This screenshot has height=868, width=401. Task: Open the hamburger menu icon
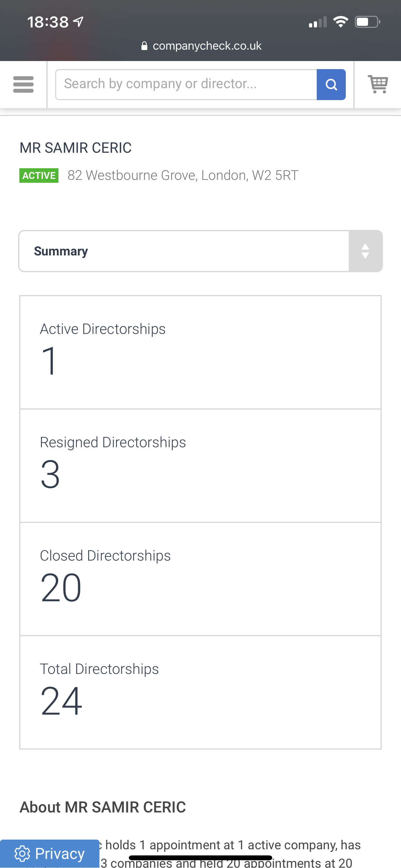[23, 85]
